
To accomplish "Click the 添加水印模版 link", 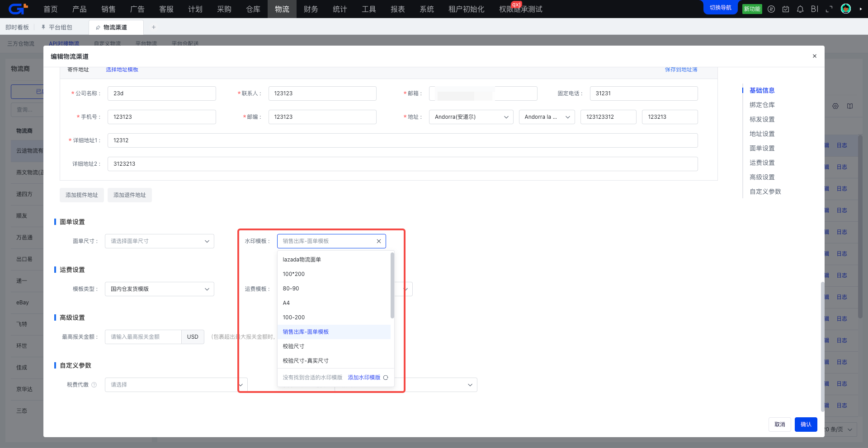I will click(x=364, y=378).
